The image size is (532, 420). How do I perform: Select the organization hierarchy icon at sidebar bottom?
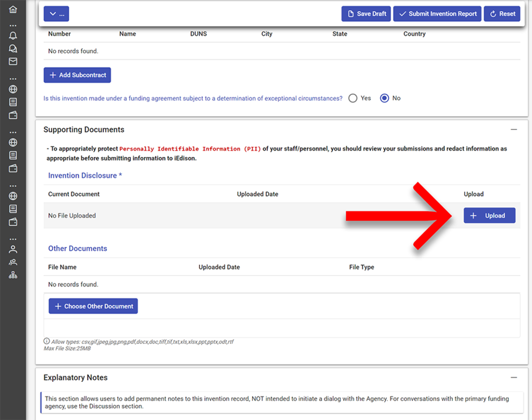click(13, 274)
